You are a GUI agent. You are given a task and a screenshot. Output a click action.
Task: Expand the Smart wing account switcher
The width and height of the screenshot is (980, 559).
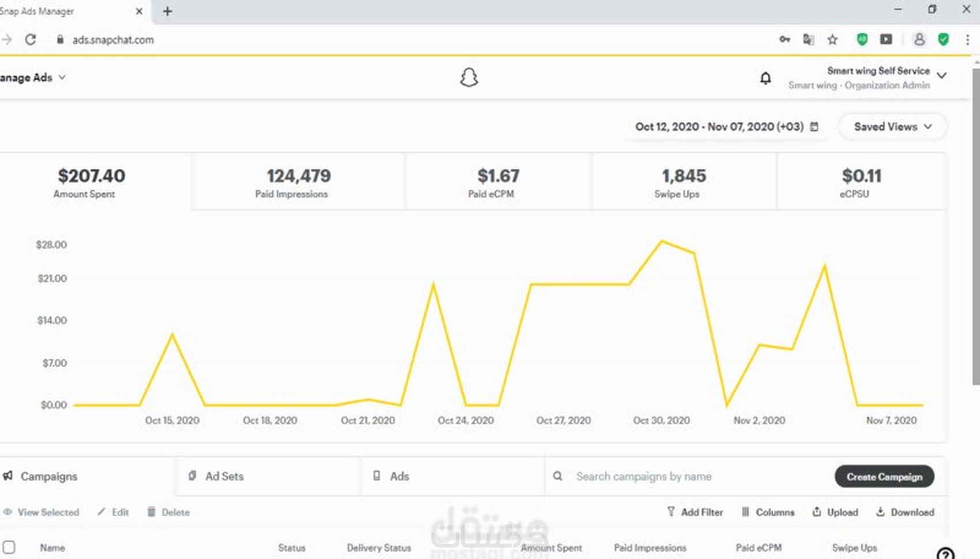(x=941, y=76)
